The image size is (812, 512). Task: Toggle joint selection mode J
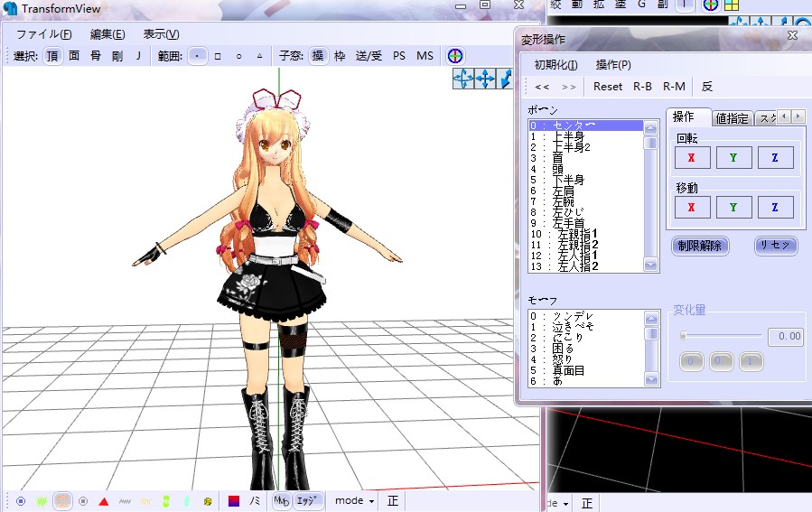tap(138, 56)
